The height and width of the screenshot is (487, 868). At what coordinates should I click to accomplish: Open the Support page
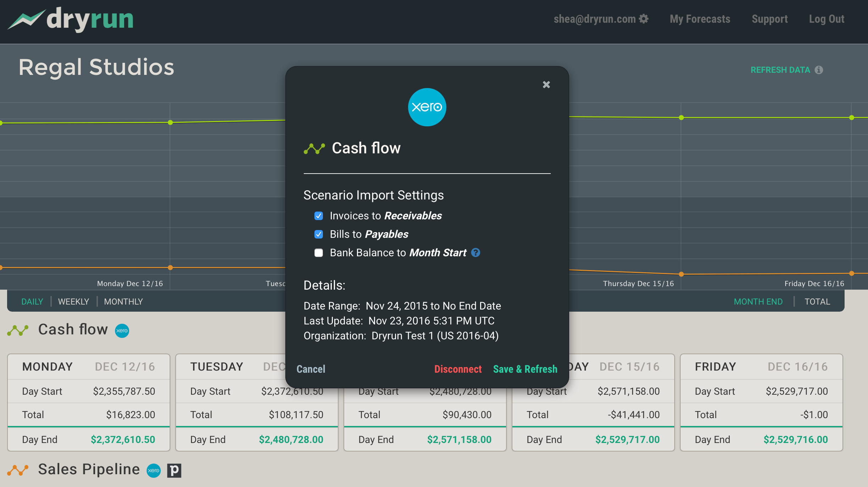tap(769, 18)
